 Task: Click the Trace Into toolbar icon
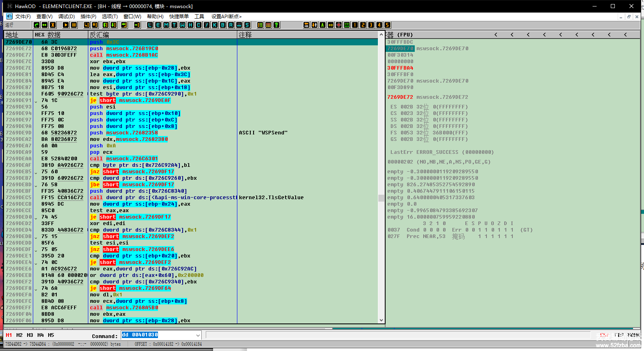[x=106, y=25]
